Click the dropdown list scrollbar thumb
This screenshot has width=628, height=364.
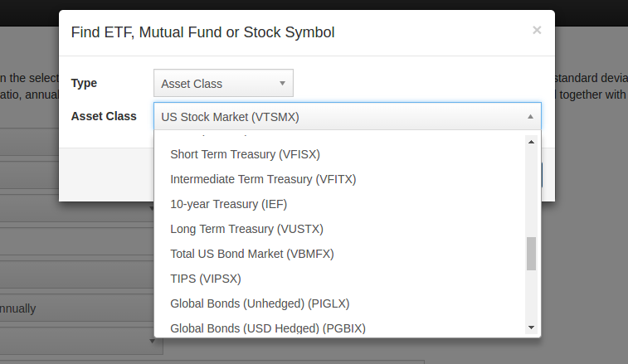point(531,254)
